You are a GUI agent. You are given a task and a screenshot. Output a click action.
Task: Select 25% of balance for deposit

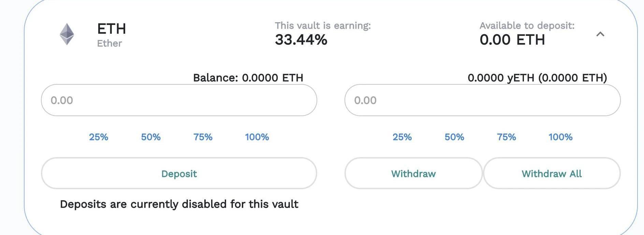tap(99, 137)
